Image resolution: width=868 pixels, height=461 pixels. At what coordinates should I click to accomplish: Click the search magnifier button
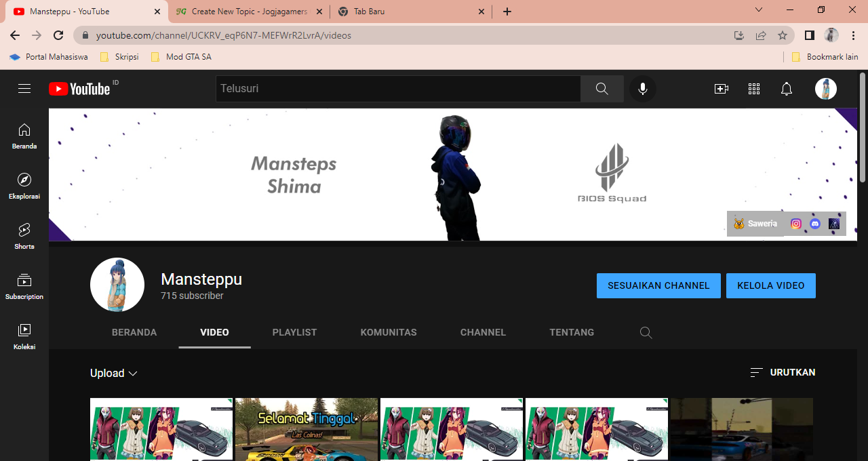(x=602, y=89)
